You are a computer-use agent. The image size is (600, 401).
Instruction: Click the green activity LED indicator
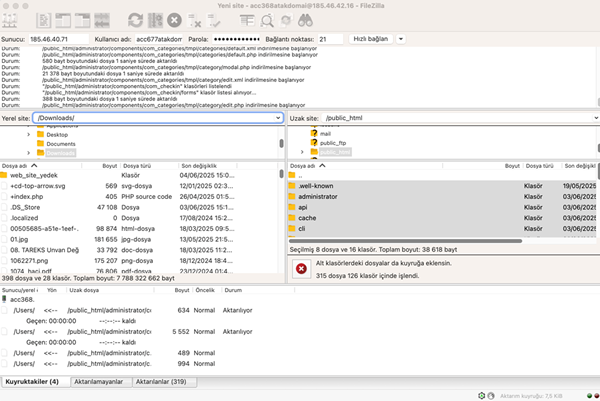[589, 396]
